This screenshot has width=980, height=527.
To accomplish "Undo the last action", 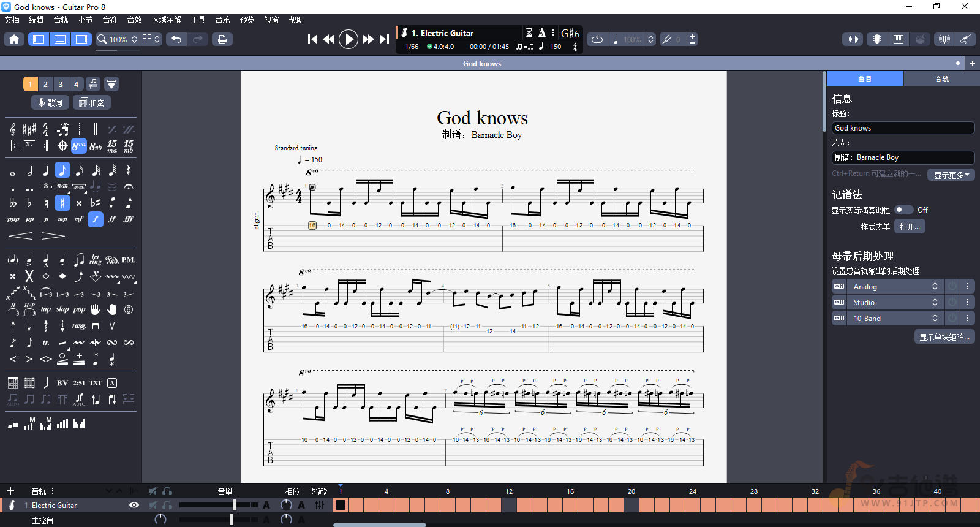I will pyautogui.click(x=176, y=39).
